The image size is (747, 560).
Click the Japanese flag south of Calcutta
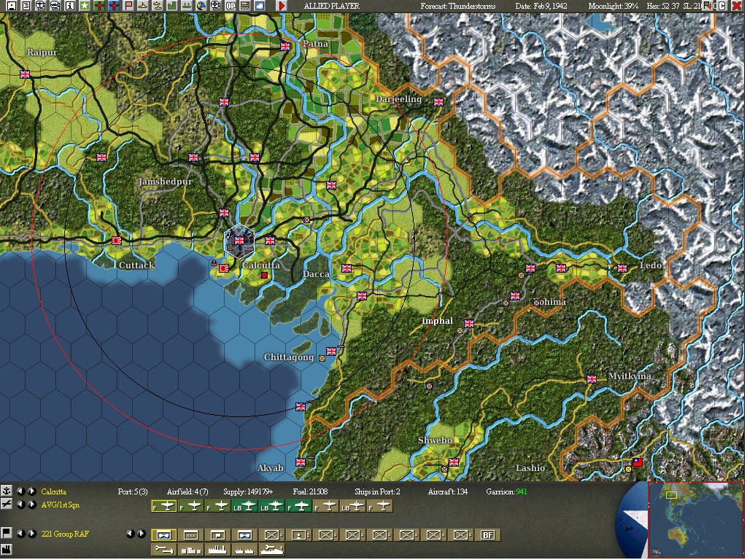(223, 268)
